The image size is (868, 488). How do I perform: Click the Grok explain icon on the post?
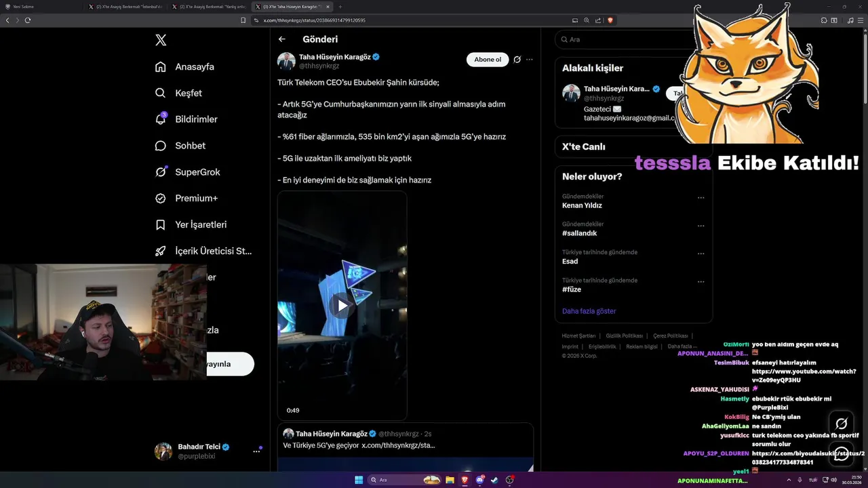pos(517,60)
